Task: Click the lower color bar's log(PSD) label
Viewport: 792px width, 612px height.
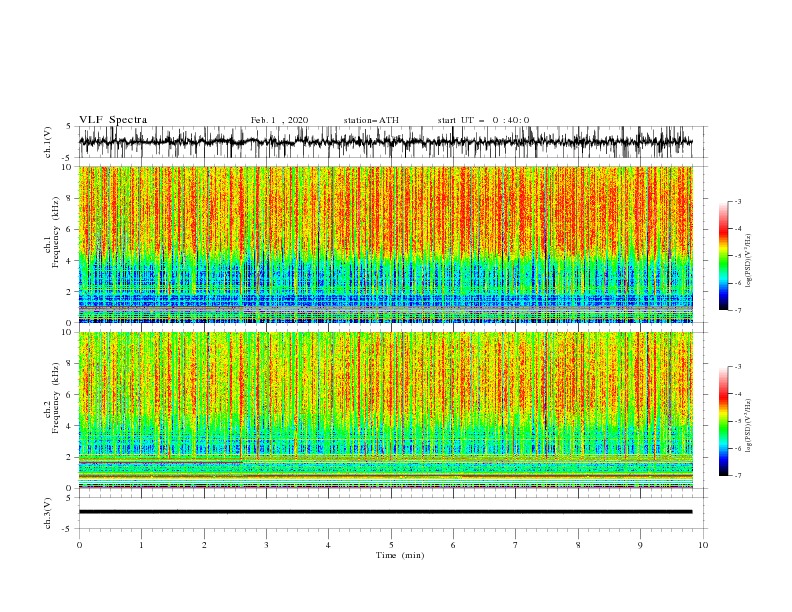Action: click(x=749, y=426)
